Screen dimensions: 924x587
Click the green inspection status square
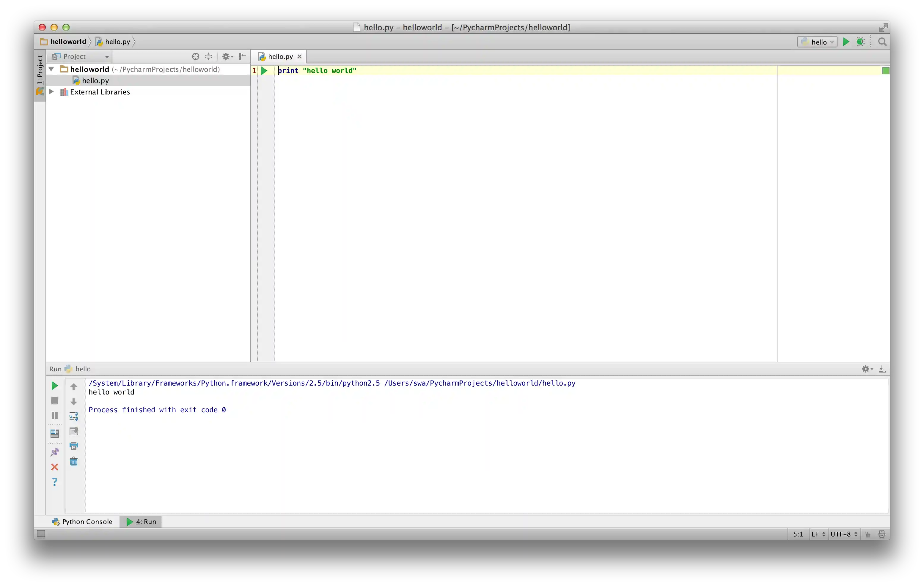click(886, 70)
